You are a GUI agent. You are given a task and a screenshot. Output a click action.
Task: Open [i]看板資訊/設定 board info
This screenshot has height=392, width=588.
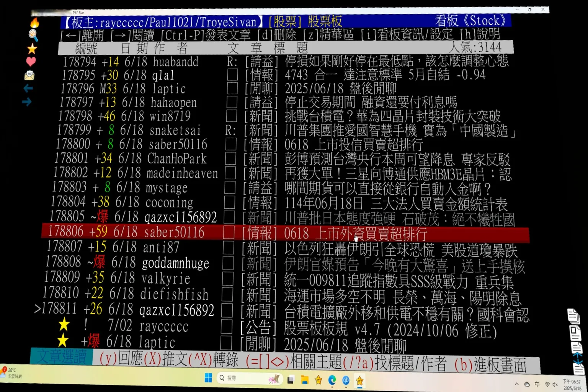click(407, 34)
